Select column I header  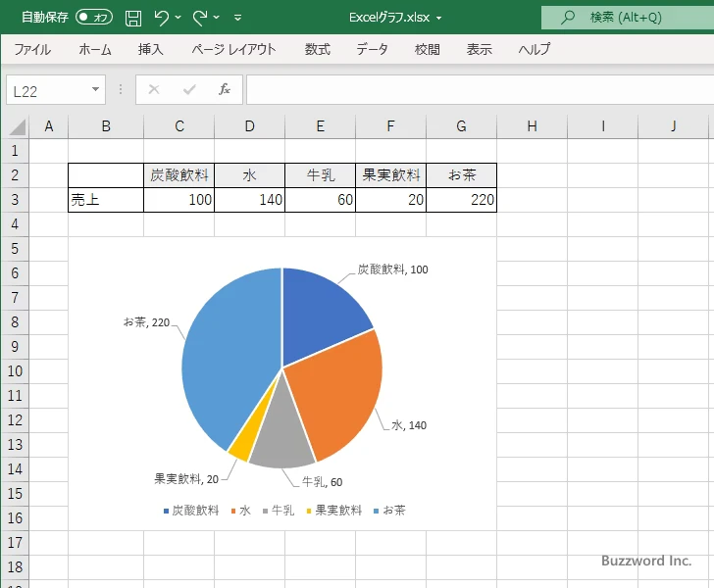click(603, 126)
